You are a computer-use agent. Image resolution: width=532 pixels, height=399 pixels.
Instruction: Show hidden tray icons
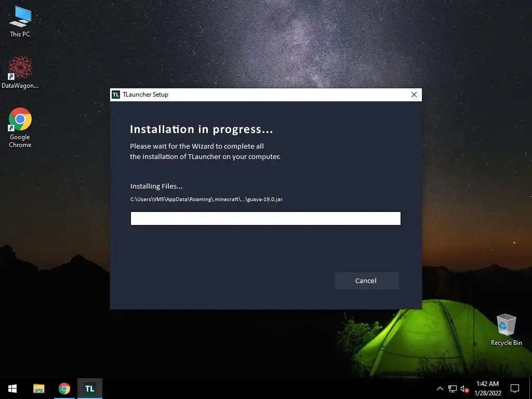[440, 389]
